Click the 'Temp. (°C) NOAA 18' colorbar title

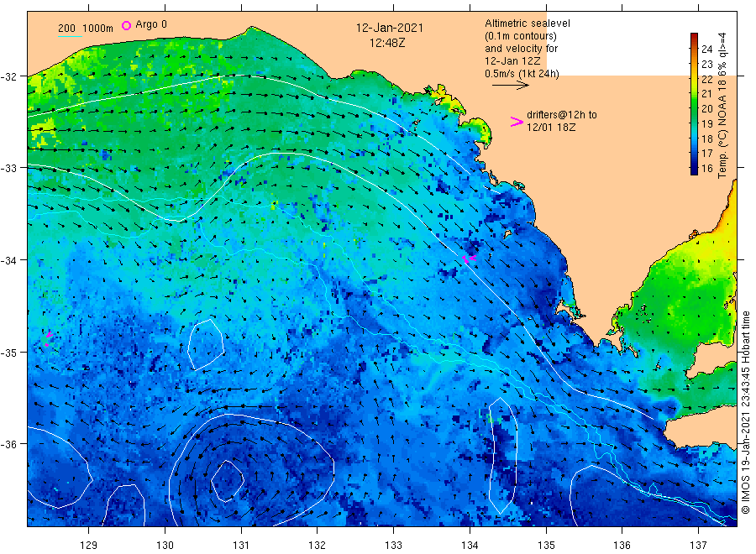(722, 128)
